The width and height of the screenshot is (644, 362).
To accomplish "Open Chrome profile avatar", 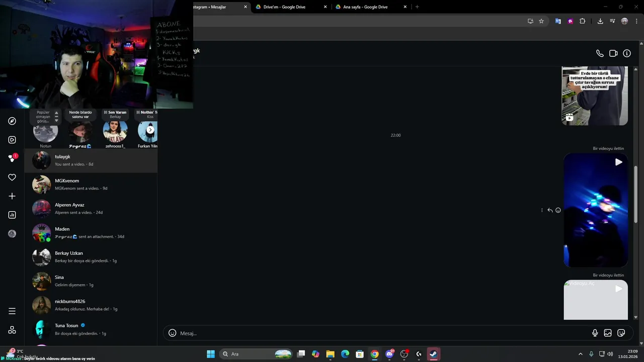I will pyautogui.click(x=624, y=21).
